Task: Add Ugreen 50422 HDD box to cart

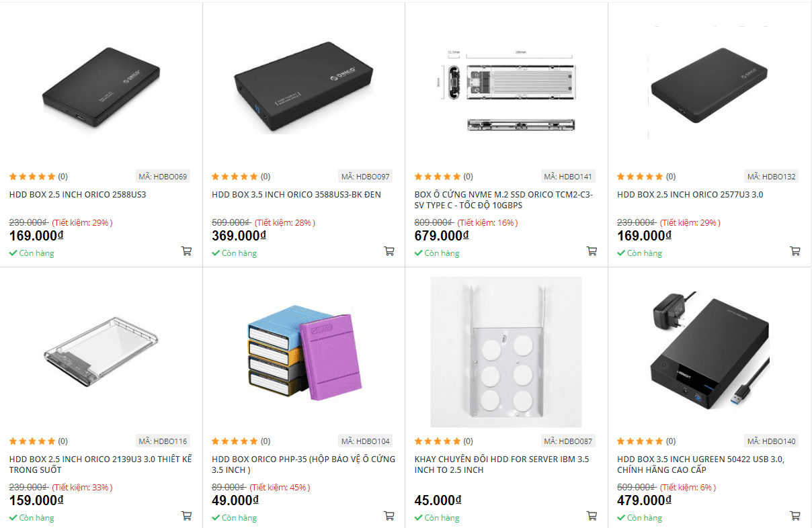Action: point(795,516)
